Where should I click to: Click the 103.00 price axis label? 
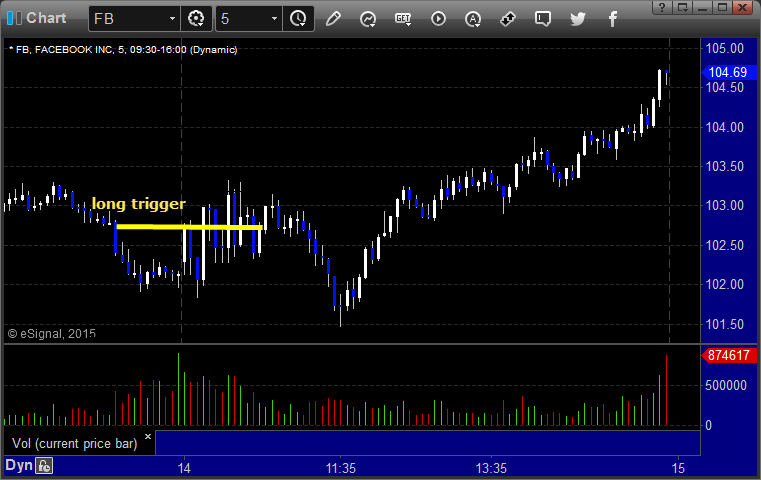pyautogui.click(x=725, y=205)
